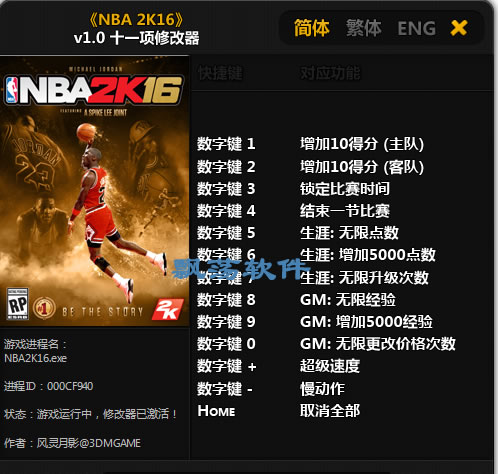Click the author link 风灵月影@3DMGAME
The height and width of the screenshot is (474, 498).
pos(88,443)
